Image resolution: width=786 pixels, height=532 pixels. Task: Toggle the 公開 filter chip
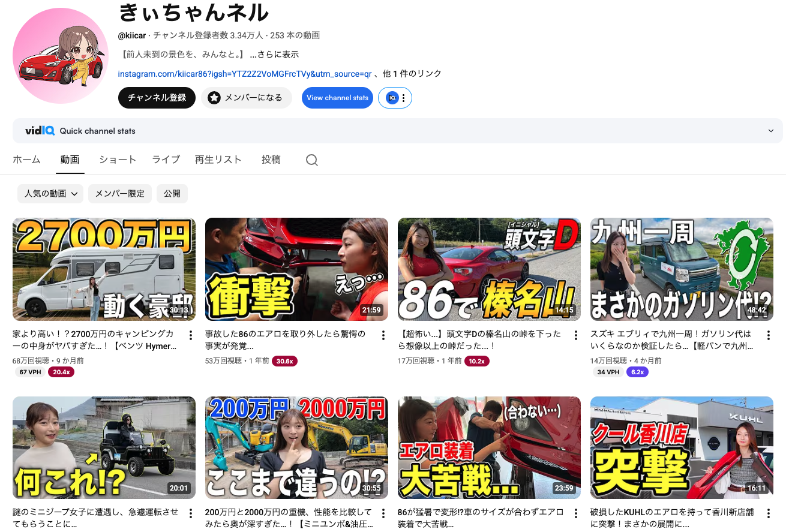tap(172, 194)
